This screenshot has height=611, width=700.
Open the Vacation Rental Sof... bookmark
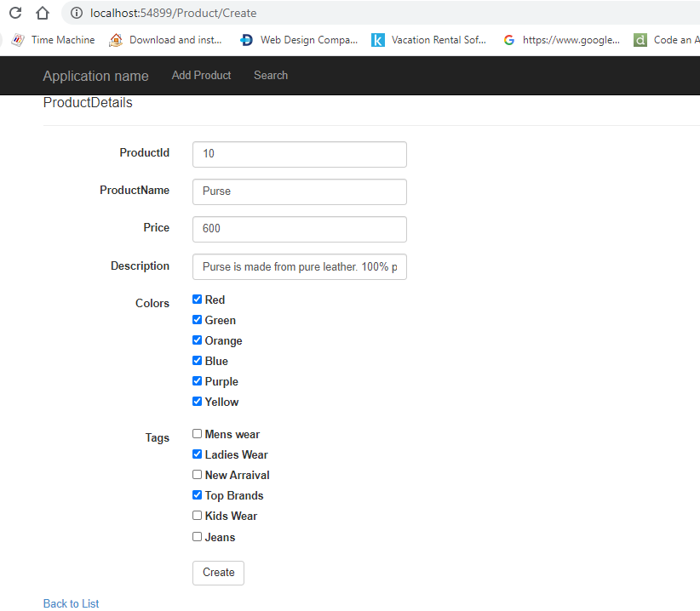pos(428,40)
